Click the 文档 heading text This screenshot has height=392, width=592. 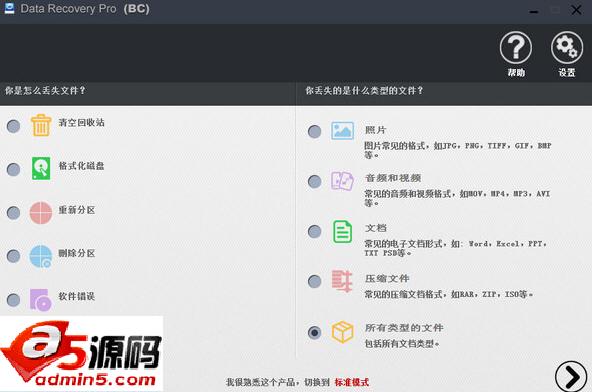click(x=376, y=228)
